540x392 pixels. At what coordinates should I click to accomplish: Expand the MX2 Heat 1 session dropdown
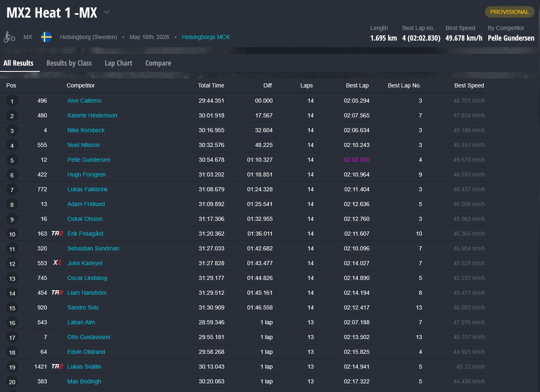tap(107, 12)
